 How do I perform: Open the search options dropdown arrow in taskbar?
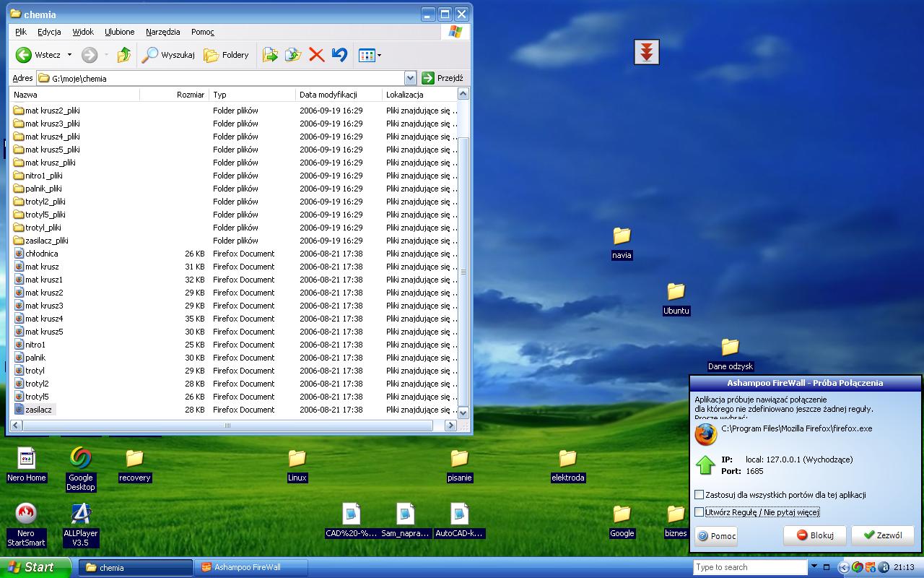click(x=815, y=567)
